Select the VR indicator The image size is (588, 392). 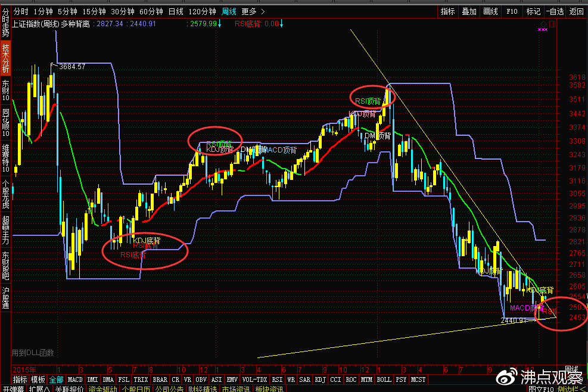pos(188,379)
